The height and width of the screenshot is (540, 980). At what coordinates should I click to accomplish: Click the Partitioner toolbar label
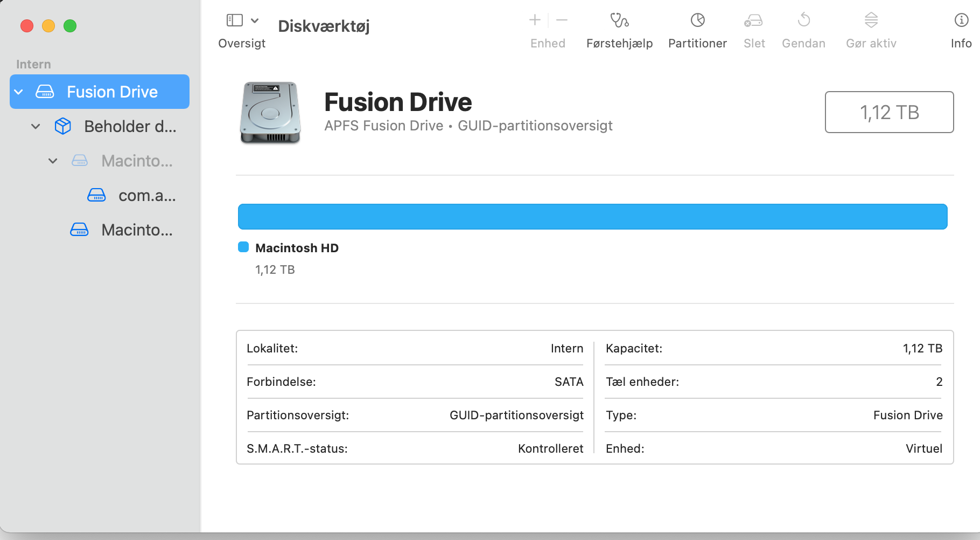pyautogui.click(x=697, y=44)
